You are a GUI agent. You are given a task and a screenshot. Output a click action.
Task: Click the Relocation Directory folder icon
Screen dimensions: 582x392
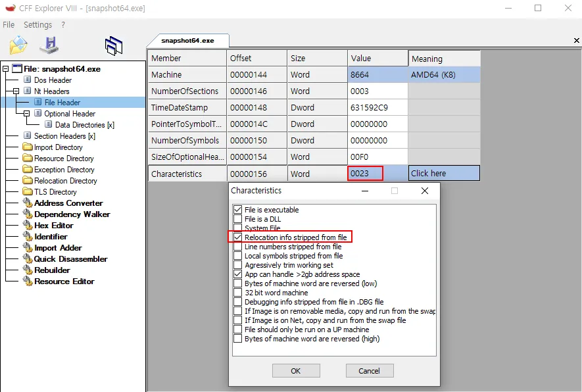click(x=28, y=180)
